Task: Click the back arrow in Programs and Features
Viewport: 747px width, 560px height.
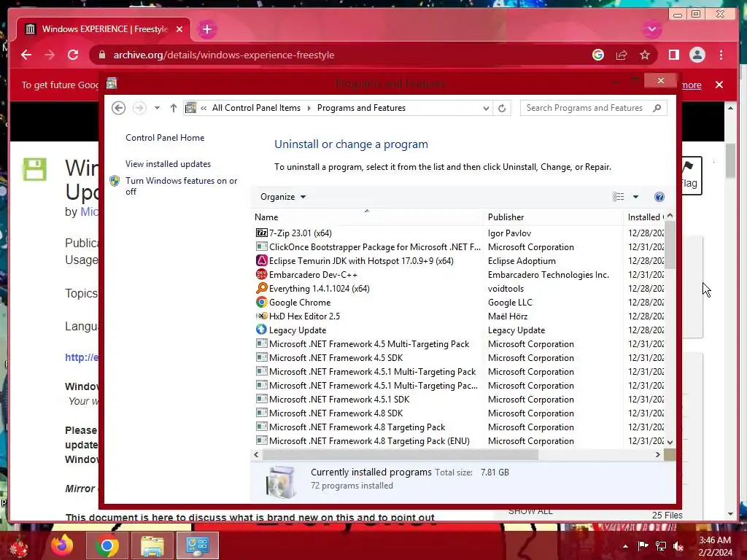Action: click(x=119, y=108)
